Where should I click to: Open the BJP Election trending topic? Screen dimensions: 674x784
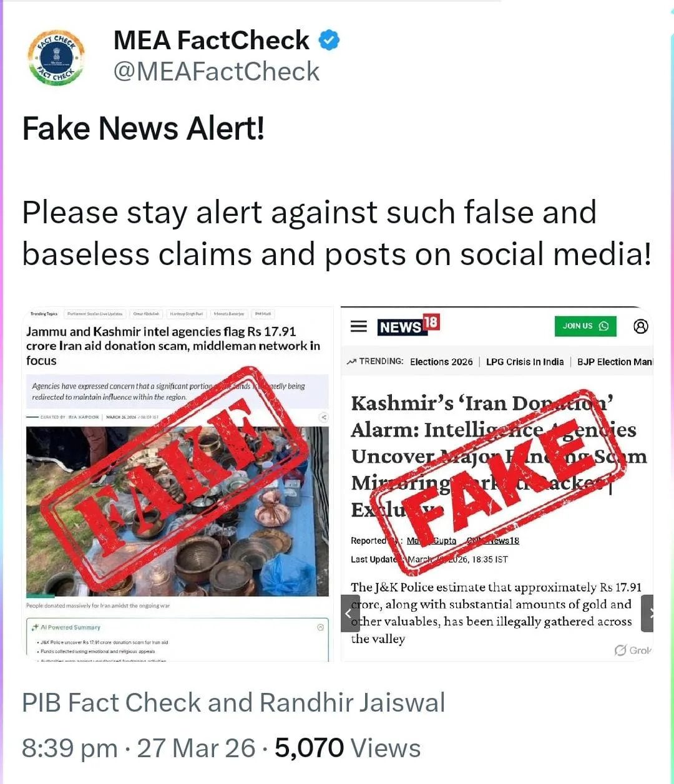(x=615, y=362)
